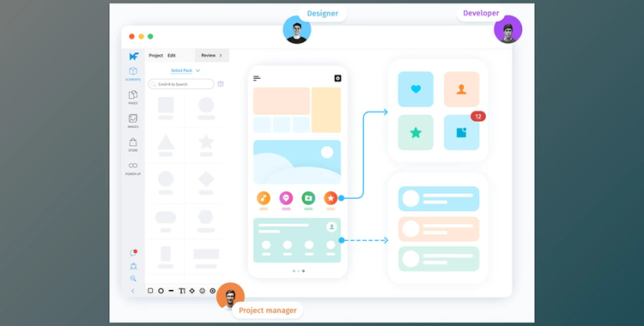Pick the wide rectangle shape element

tap(206, 254)
